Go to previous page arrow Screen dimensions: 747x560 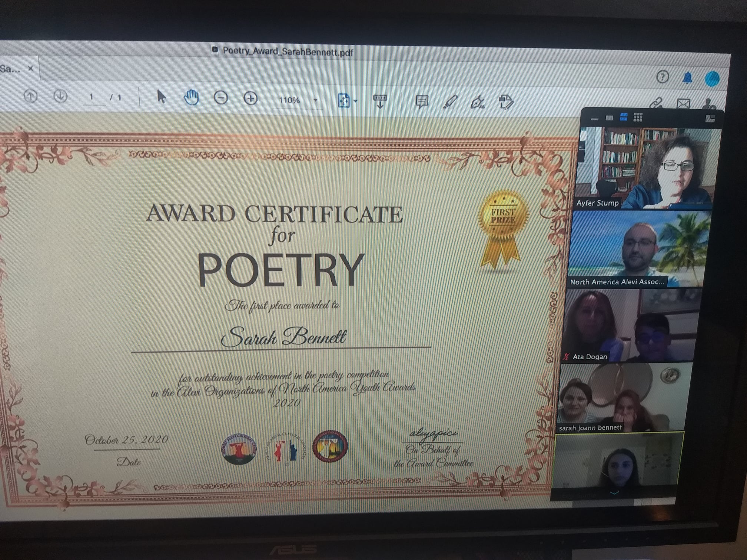30,97
